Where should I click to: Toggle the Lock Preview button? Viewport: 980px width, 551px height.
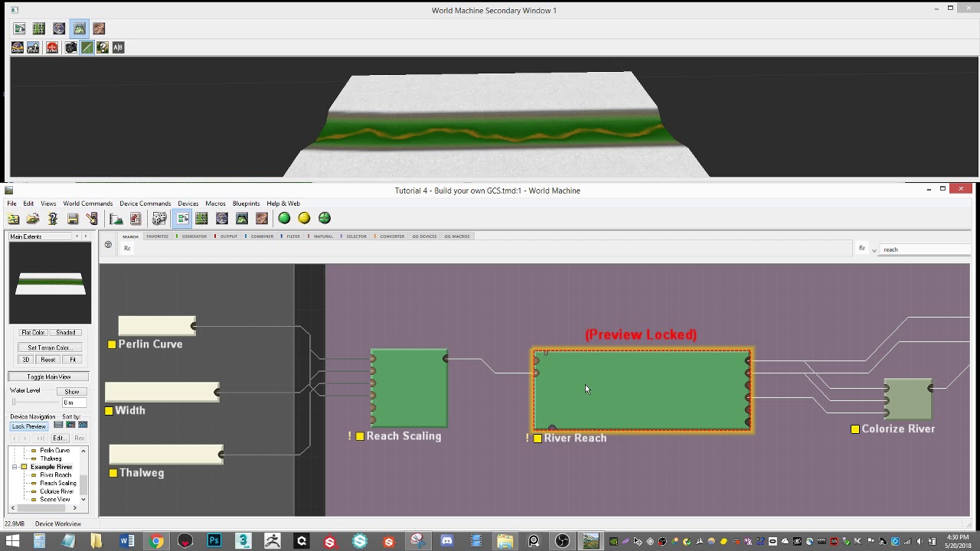pyautogui.click(x=29, y=426)
